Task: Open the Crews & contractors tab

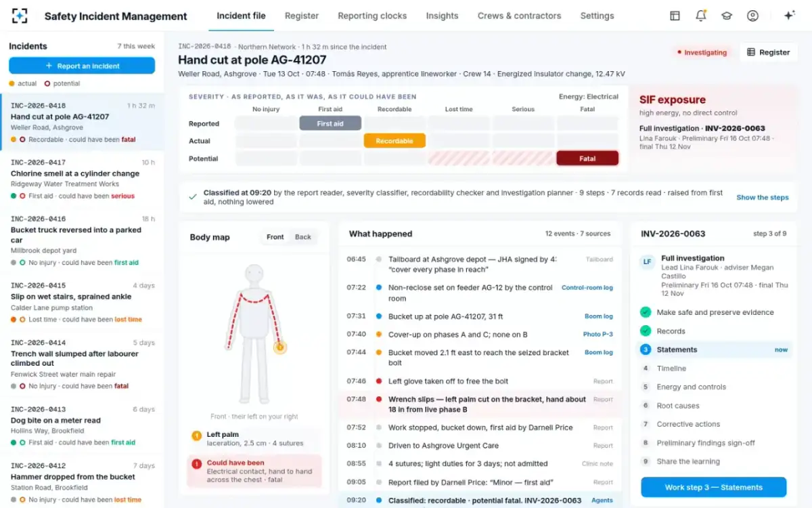Action: pos(519,16)
